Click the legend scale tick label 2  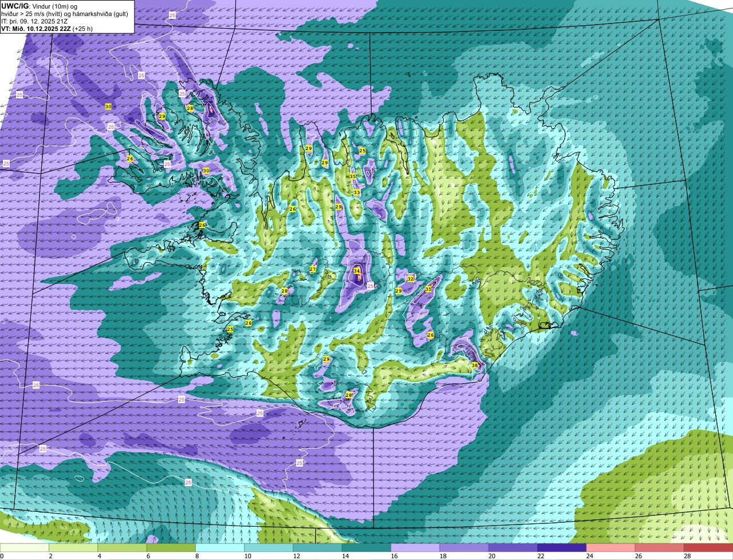point(50,556)
